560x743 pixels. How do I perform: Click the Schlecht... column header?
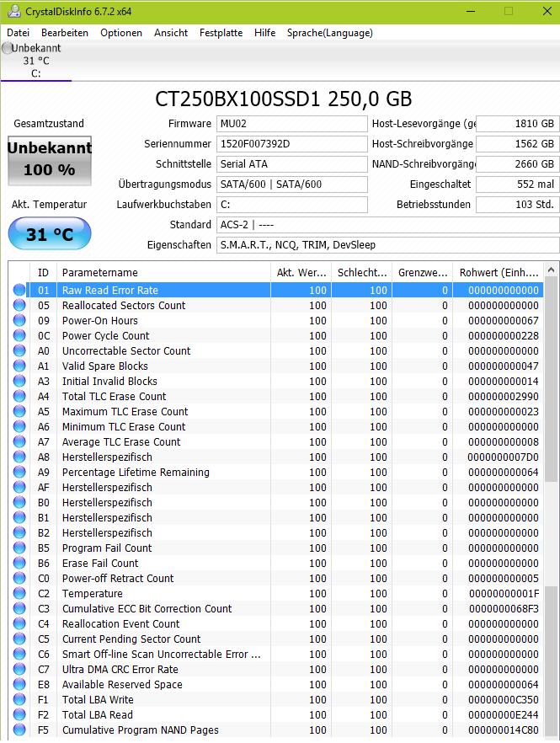pos(362,272)
